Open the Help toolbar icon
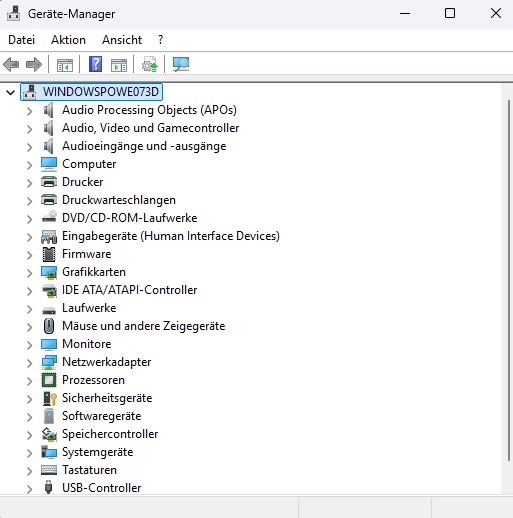 (95, 64)
